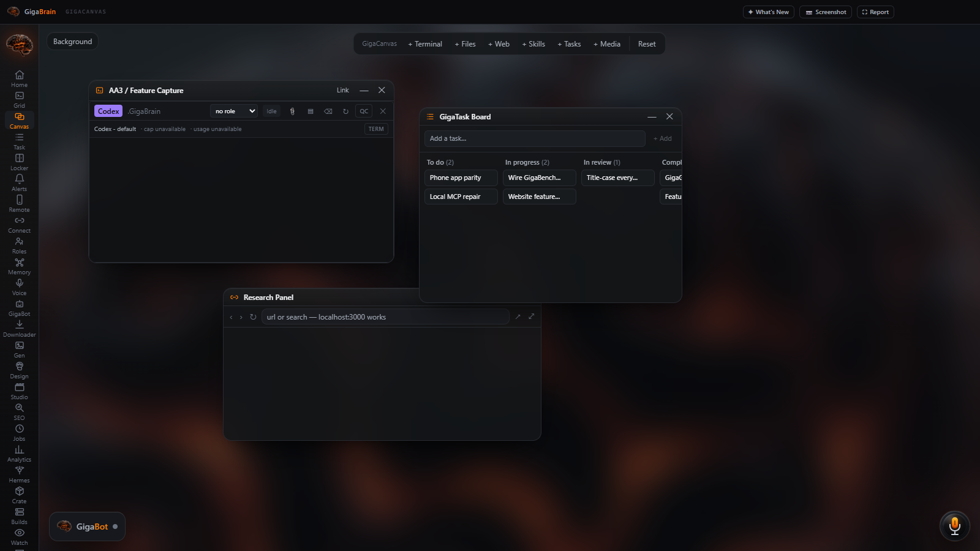Go forward in the Research Panel browser

[x=241, y=317]
